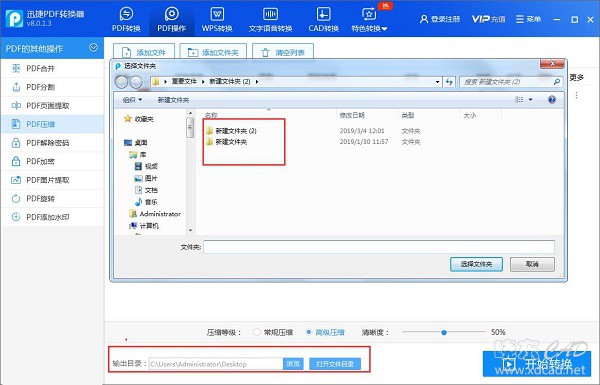Screen dimensions: 600x385
Task: Click 浏览 output directory button
Action: tap(293, 364)
